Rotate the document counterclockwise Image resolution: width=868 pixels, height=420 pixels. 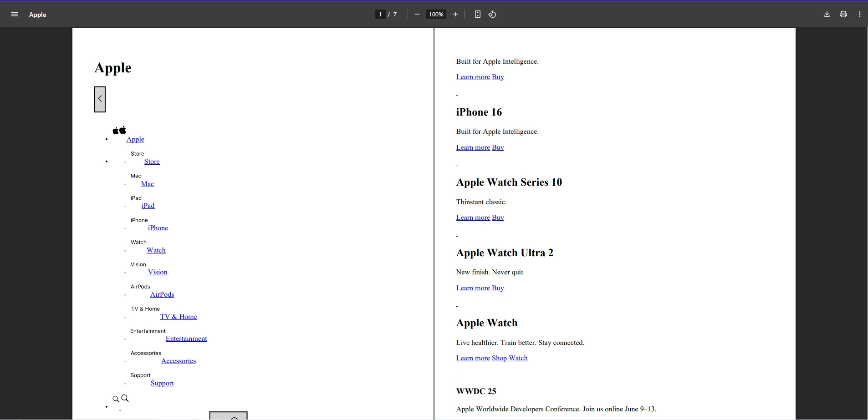(492, 15)
